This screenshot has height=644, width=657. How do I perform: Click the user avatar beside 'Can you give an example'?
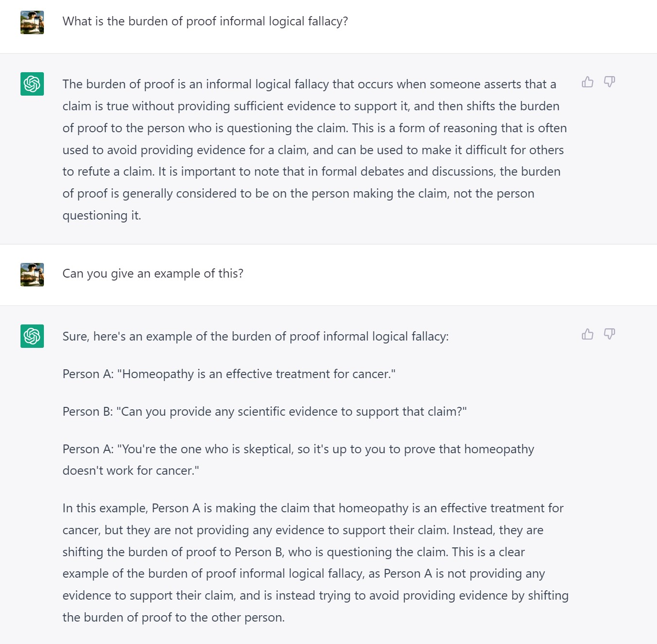pyautogui.click(x=32, y=275)
